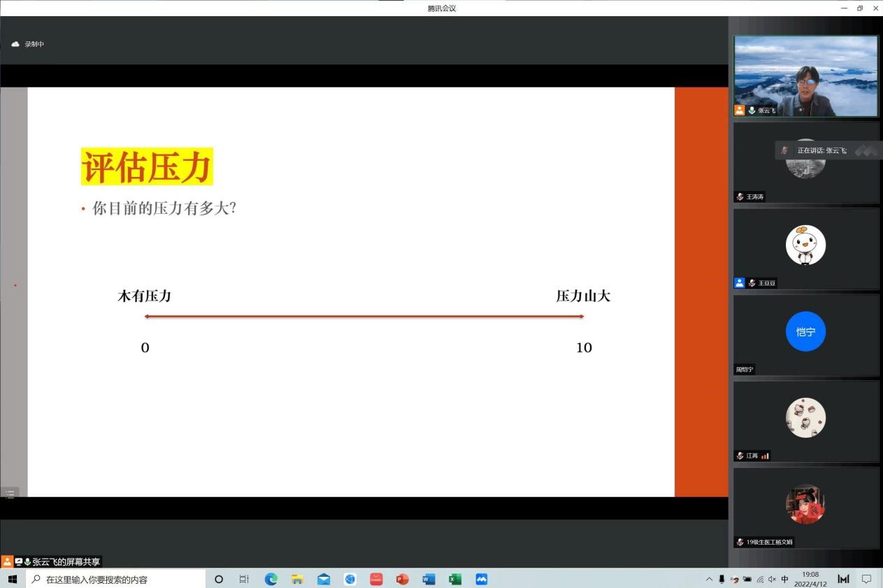
Task: Open Microsoft Edge from the taskbar
Action: (271, 579)
